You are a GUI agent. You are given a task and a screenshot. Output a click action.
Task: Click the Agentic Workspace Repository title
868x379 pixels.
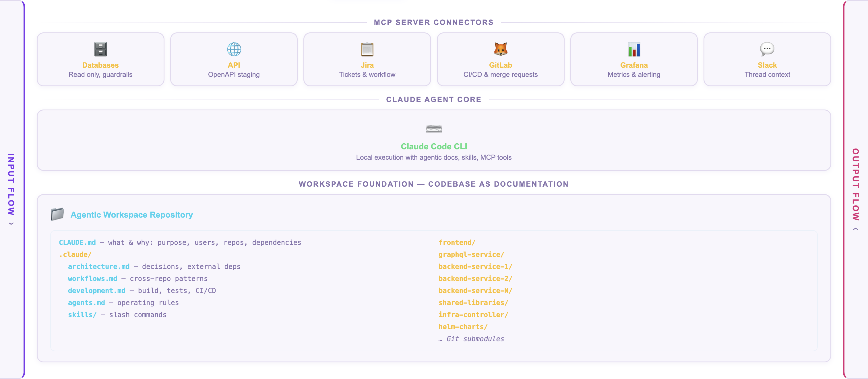click(131, 215)
